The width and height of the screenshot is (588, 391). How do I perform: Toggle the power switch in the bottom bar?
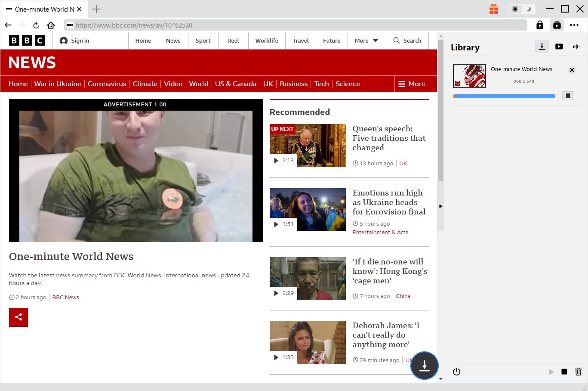456,372
